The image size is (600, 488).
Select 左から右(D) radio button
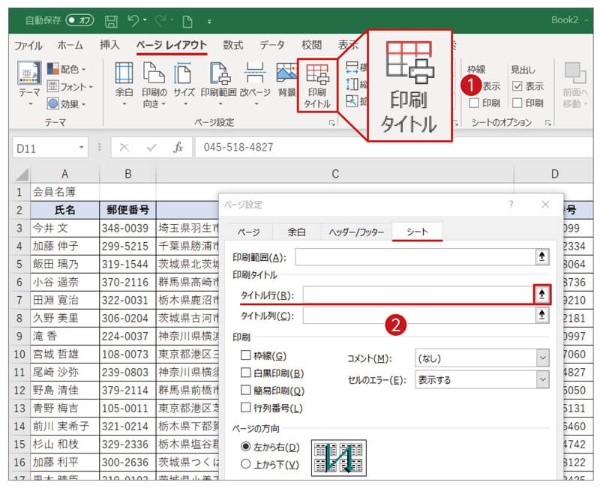point(246,446)
